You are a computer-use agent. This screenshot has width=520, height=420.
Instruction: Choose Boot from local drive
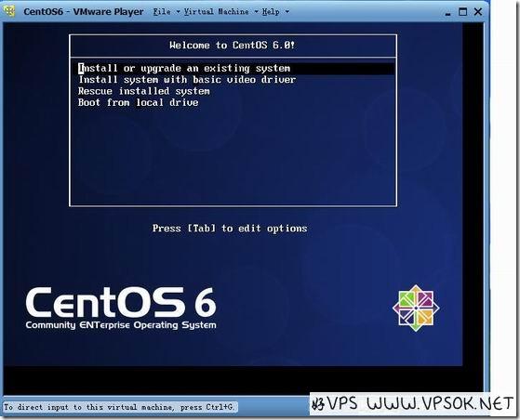[139, 102]
